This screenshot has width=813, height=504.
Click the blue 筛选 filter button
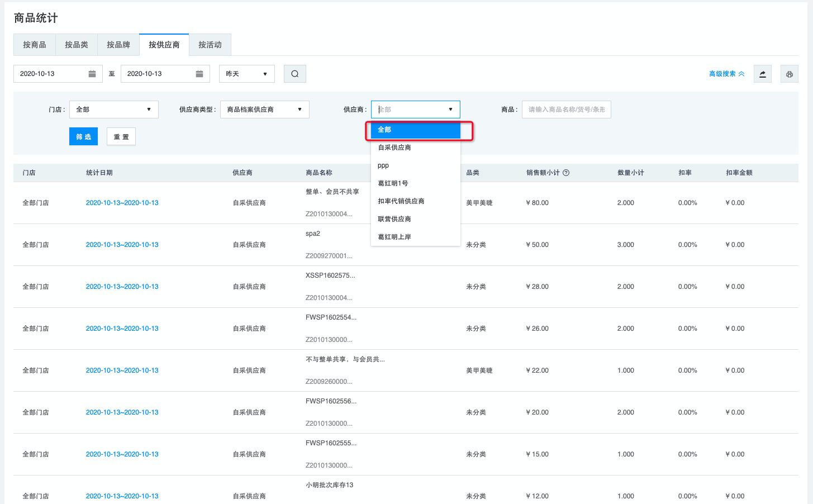click(83, 137)
